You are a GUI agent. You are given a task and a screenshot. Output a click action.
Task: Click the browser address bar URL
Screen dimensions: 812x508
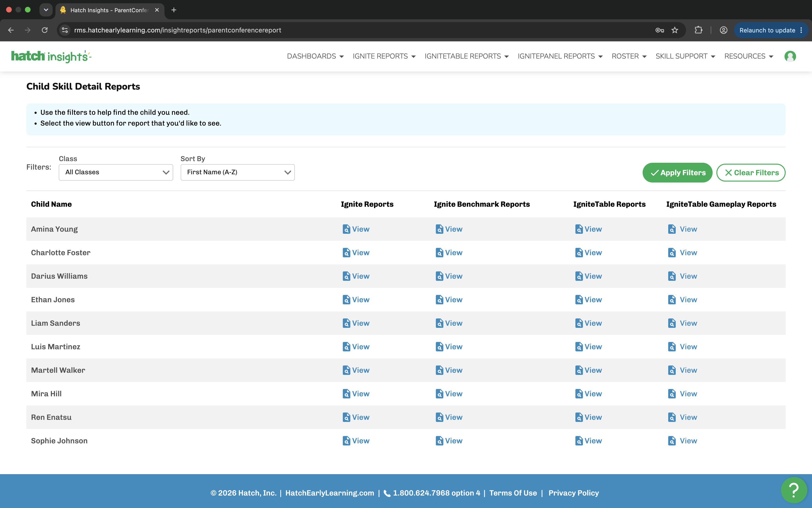[177, 30]
